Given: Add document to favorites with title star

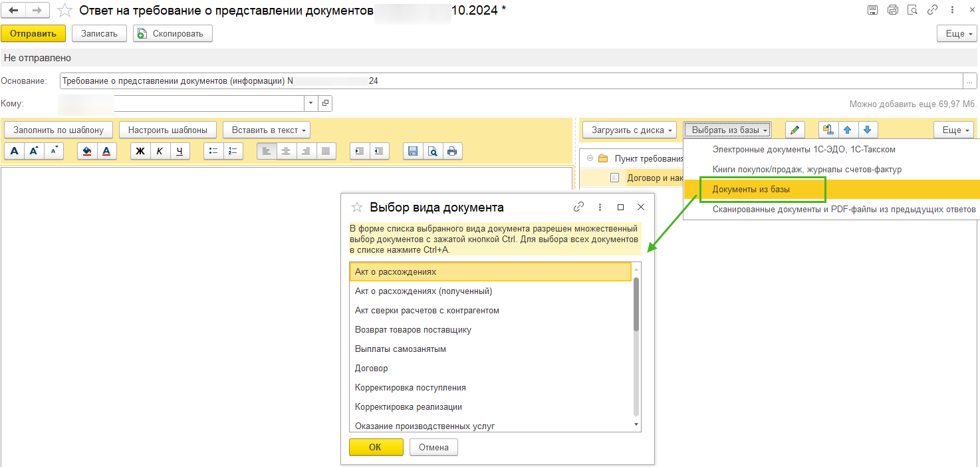Looking at the screenshot, I should pos(64,11).
